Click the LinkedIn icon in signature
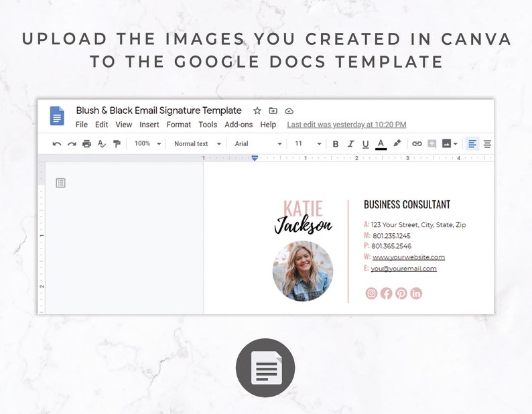The width and height of the screenshot is (532, 414). tap(416, 293)
